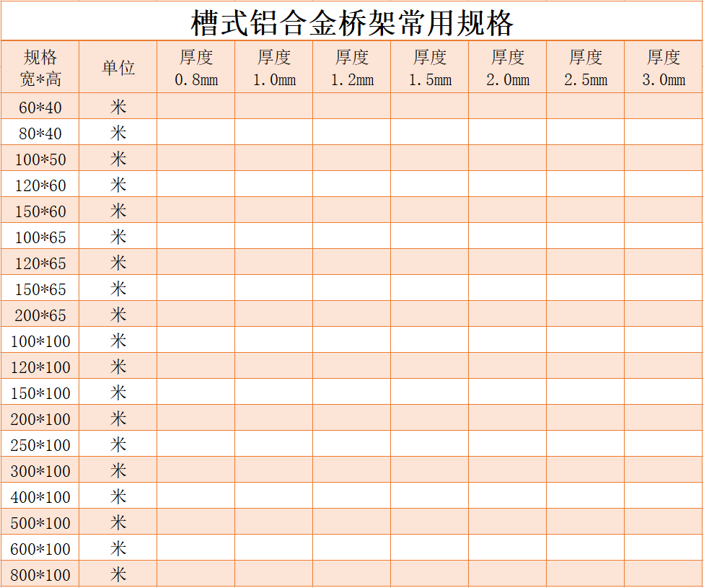Select the 厚度 1.2mm column header

pyautogui.click(x=353, y=66)
